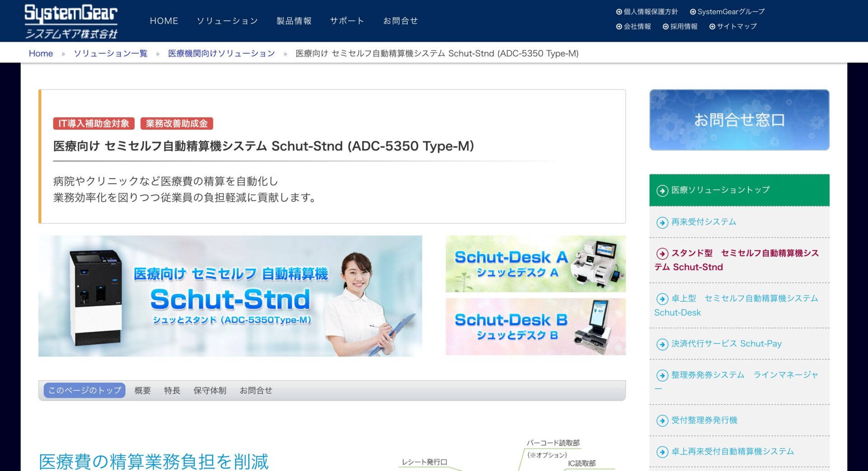Click the レシート発行口 diagram label
Screen dimensions: 868x471
[x=425, y=462]
